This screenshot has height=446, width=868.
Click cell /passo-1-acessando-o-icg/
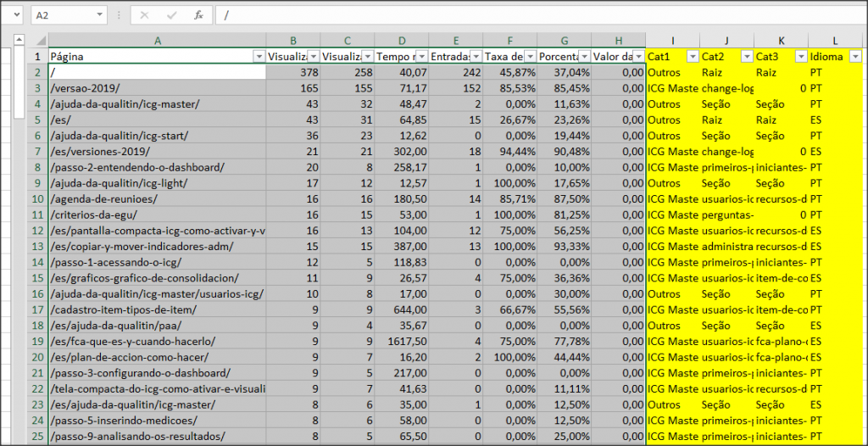(x=157, y=262)
